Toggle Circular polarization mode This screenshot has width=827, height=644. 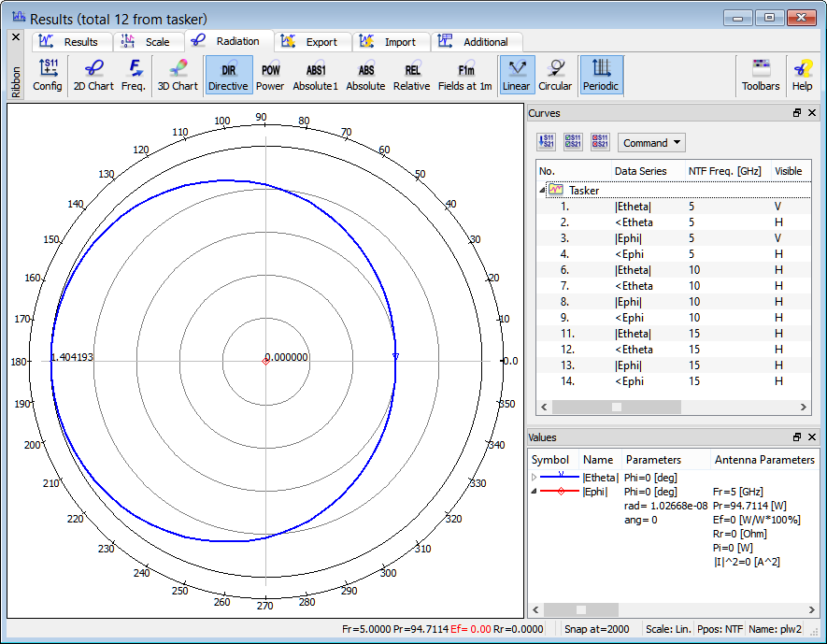pos(555,75)
